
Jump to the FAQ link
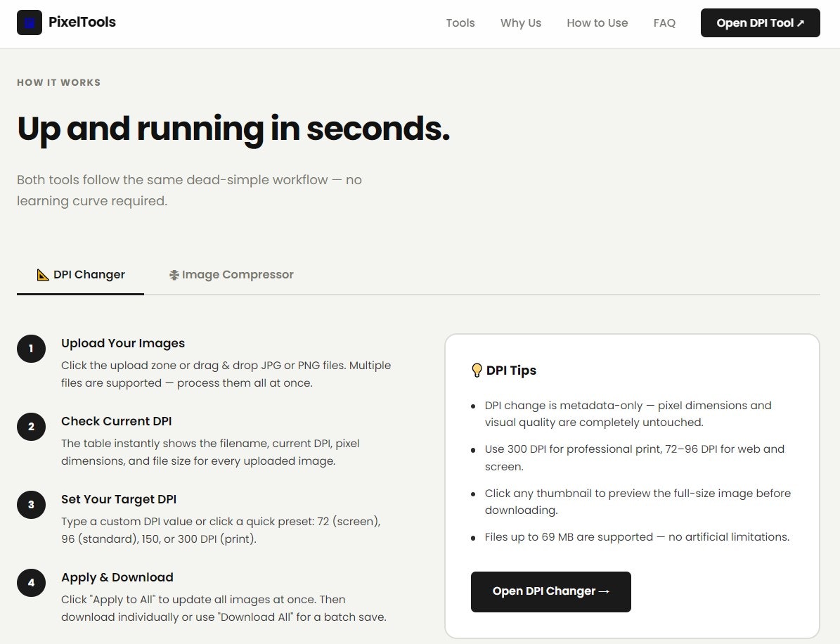coord(664,23)
